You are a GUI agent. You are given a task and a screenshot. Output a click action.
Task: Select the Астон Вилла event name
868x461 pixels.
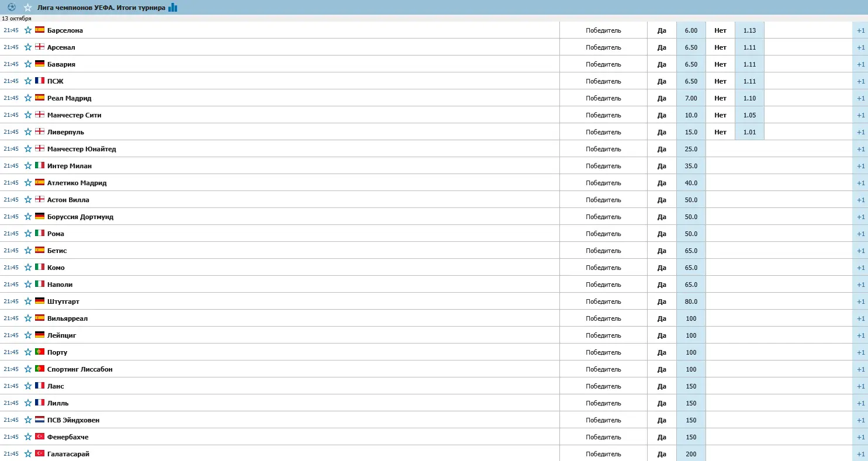coord(68,200)
